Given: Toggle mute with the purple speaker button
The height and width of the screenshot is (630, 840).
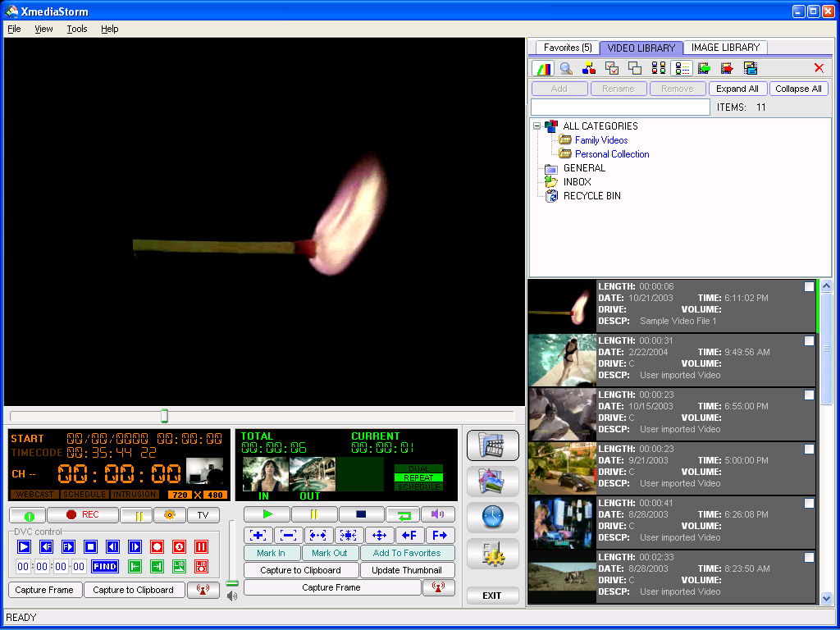Looking at the screenshot, I should point(438,514).
